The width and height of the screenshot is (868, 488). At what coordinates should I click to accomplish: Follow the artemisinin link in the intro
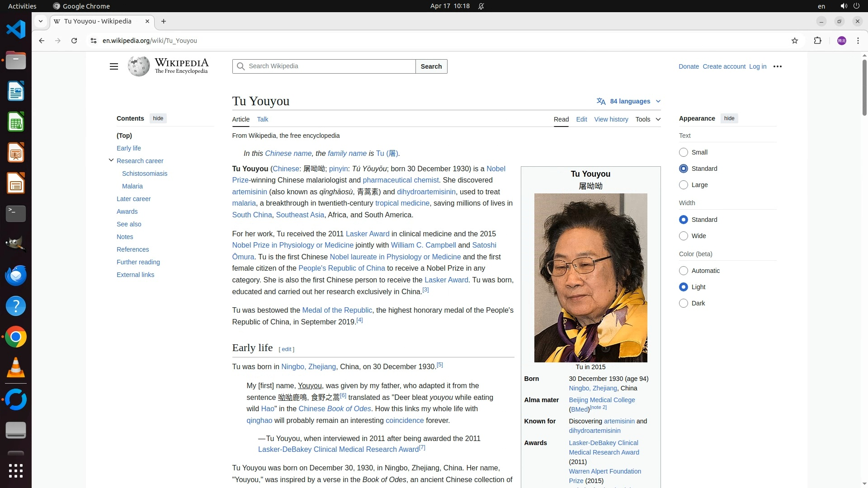[x=250, y=192]
